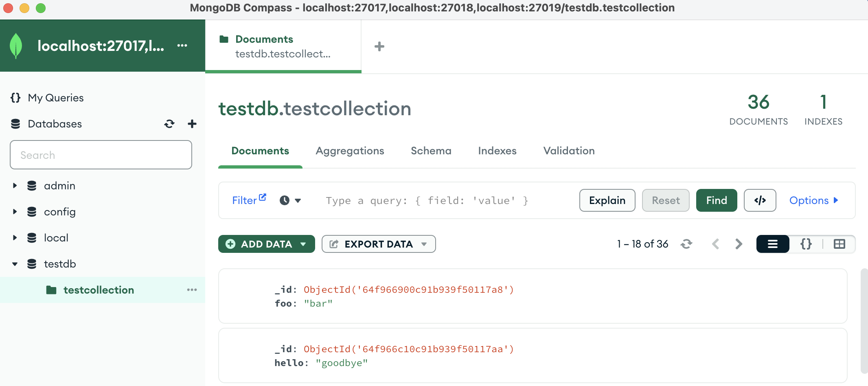
Task: Export query to language code icon
Action: coord(760,200)
